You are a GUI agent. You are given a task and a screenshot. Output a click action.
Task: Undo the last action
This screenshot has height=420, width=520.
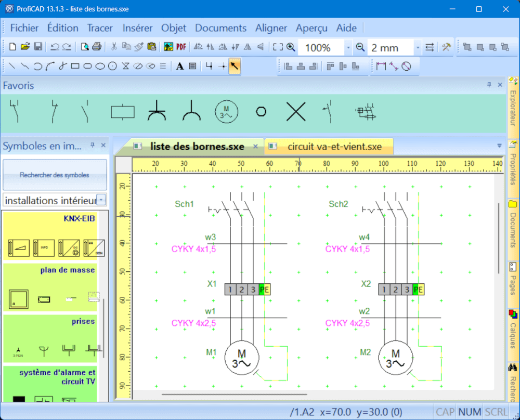pyautogui.click(x=55, y=47)
